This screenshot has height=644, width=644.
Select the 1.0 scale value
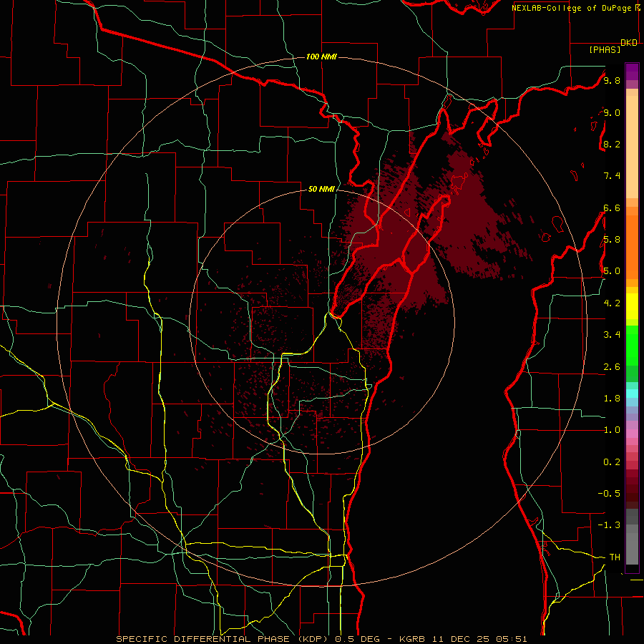[612, 430]
